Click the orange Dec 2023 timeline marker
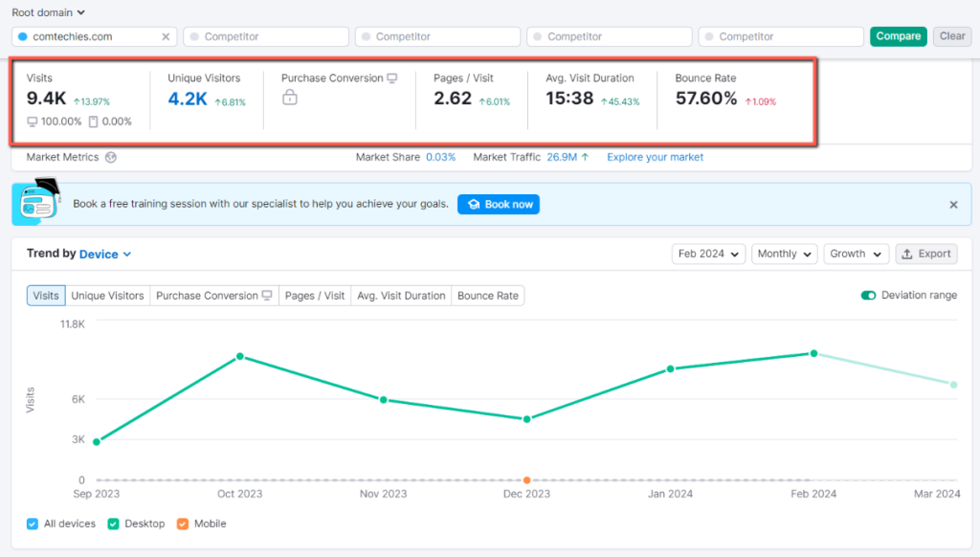The width and height of the screenshot is (980, 557). point(526,479)
